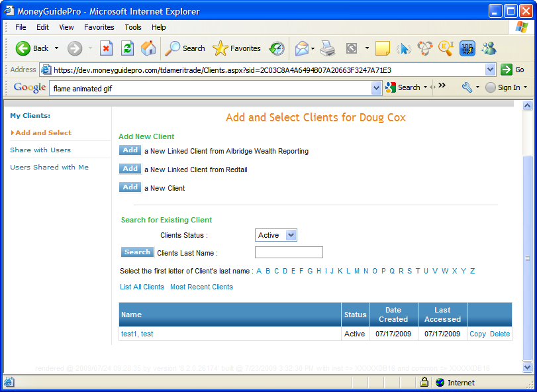Image resolution: width=537 pixels, height=392 pixels.
Task: Open the wrench options dropdown arrow
Action: point(477,87)
